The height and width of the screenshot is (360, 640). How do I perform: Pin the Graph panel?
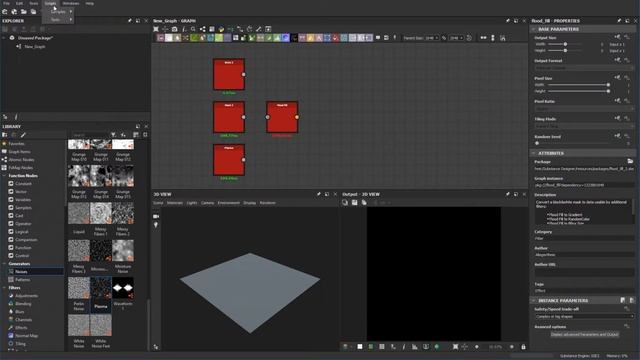pos(508,20)
